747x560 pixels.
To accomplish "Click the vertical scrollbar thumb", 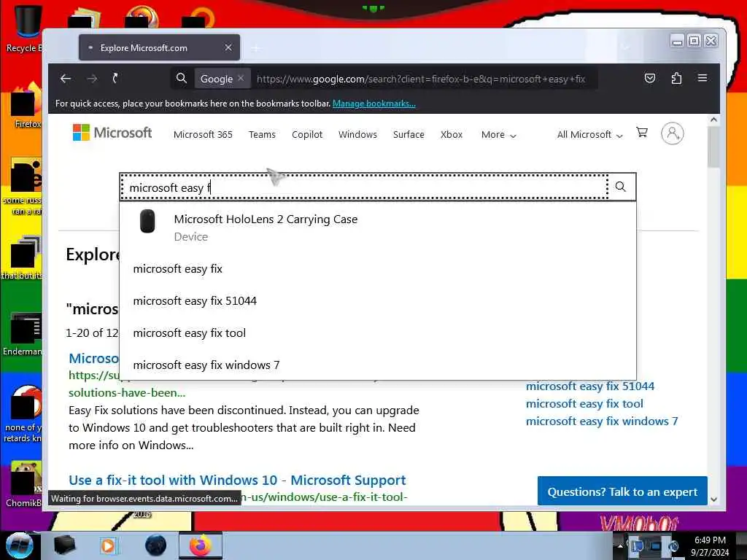I will tap(713, 147).
